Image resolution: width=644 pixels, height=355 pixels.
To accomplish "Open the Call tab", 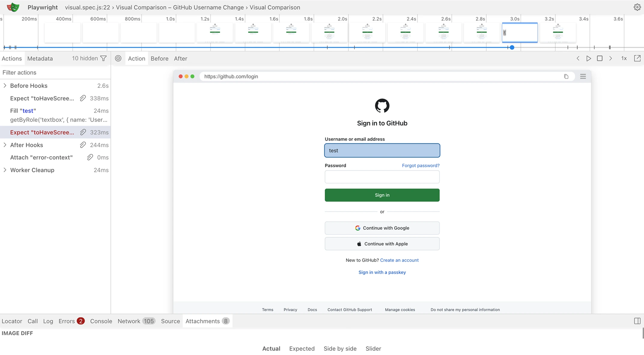I will coord(33,321).
